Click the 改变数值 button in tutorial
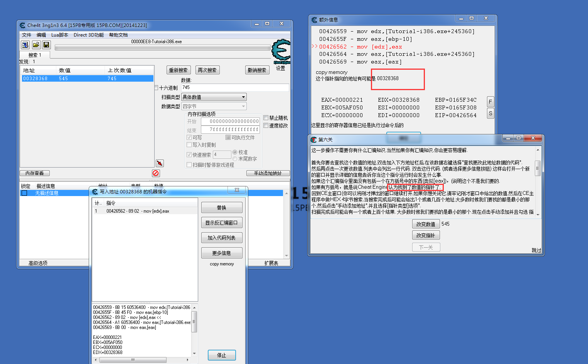The height and width of the screenshot is (364, 588). click(426, 224)
